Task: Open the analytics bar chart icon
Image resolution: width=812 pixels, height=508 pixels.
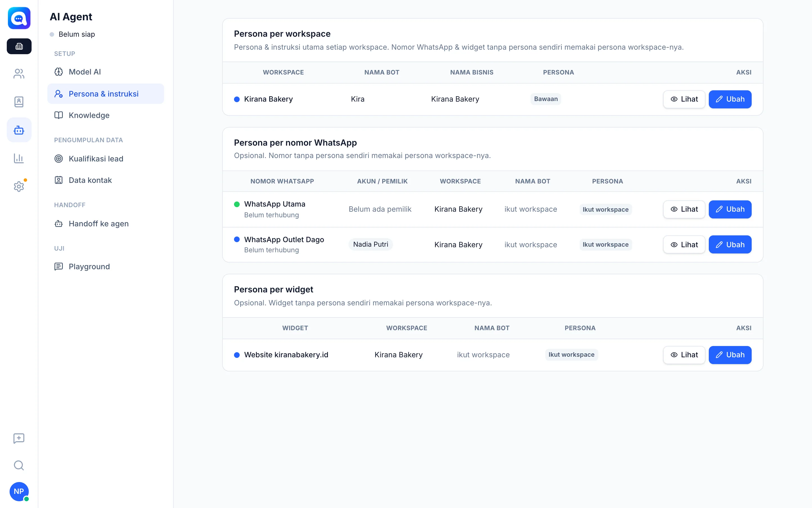Action: point(19,158)
